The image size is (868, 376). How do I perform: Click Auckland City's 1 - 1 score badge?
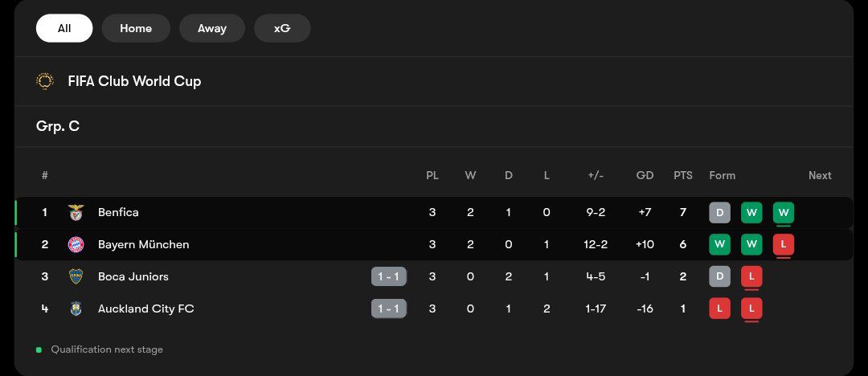point(389,309)
